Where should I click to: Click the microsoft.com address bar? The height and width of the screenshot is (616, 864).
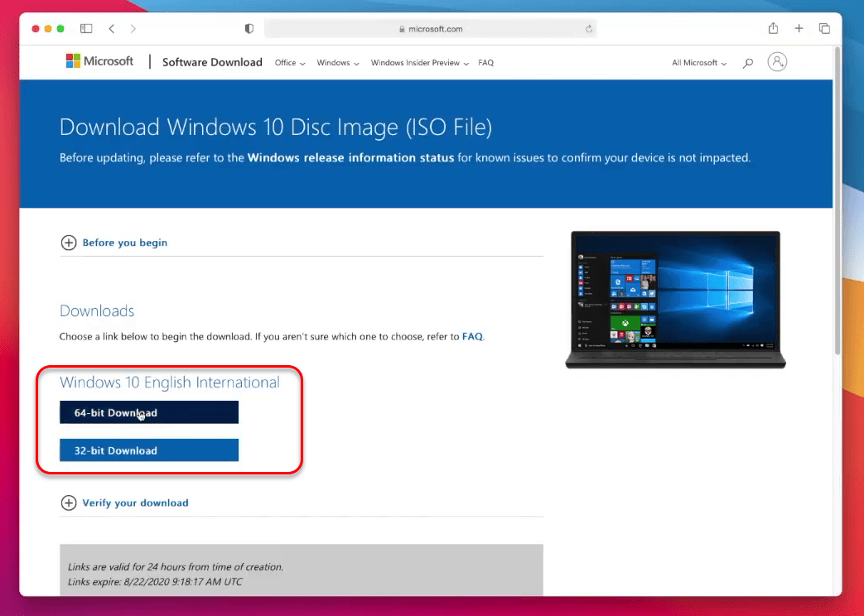click(x=431, y=29)
